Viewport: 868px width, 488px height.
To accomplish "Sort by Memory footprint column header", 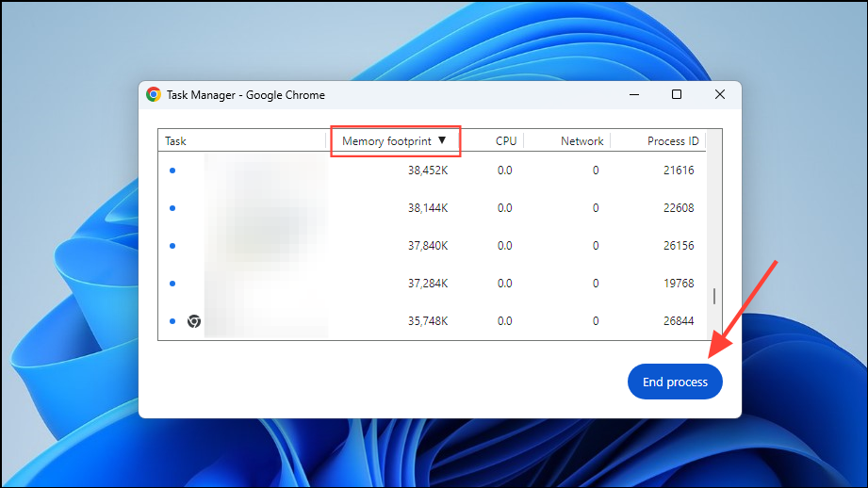I will [395, 141].
